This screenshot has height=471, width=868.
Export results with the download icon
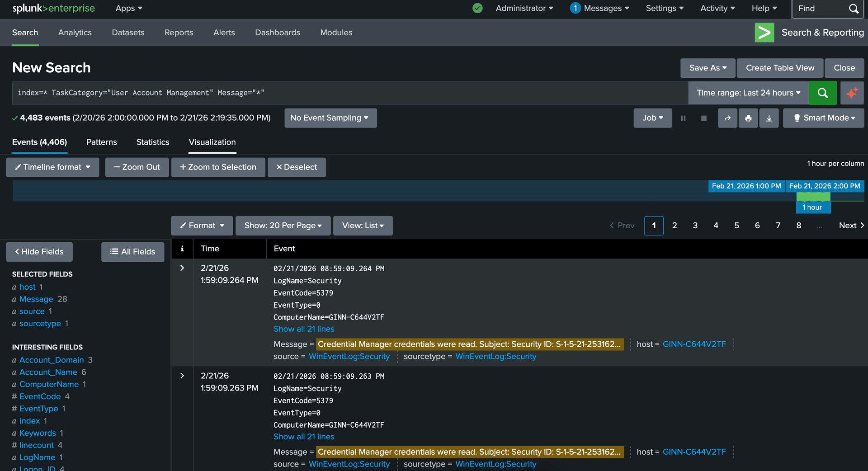click(769, 118)
